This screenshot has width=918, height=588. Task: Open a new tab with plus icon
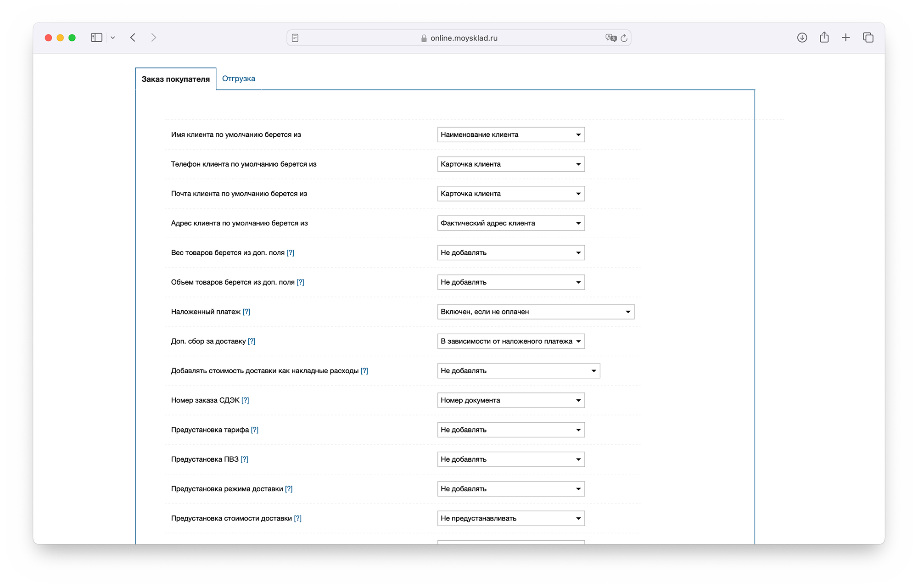tap(846, 38)
